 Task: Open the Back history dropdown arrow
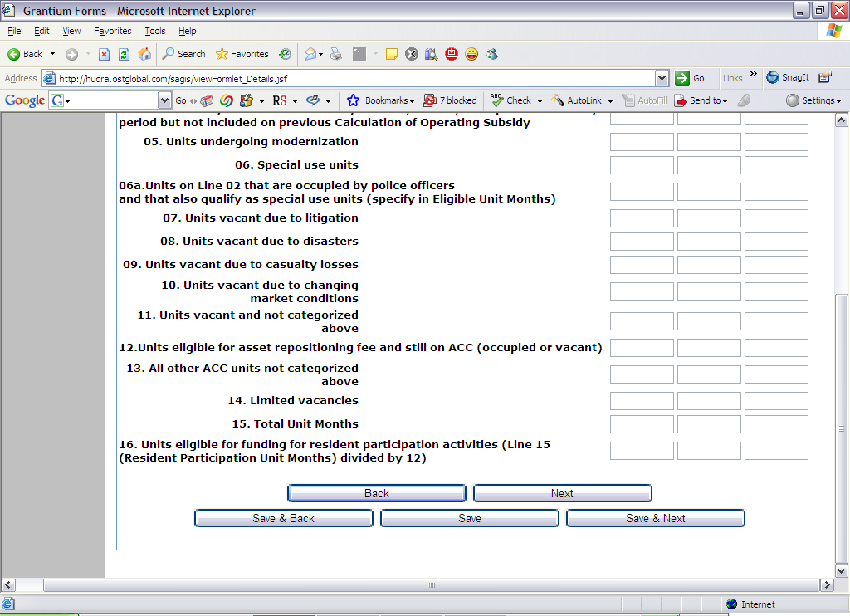[52, 54]
